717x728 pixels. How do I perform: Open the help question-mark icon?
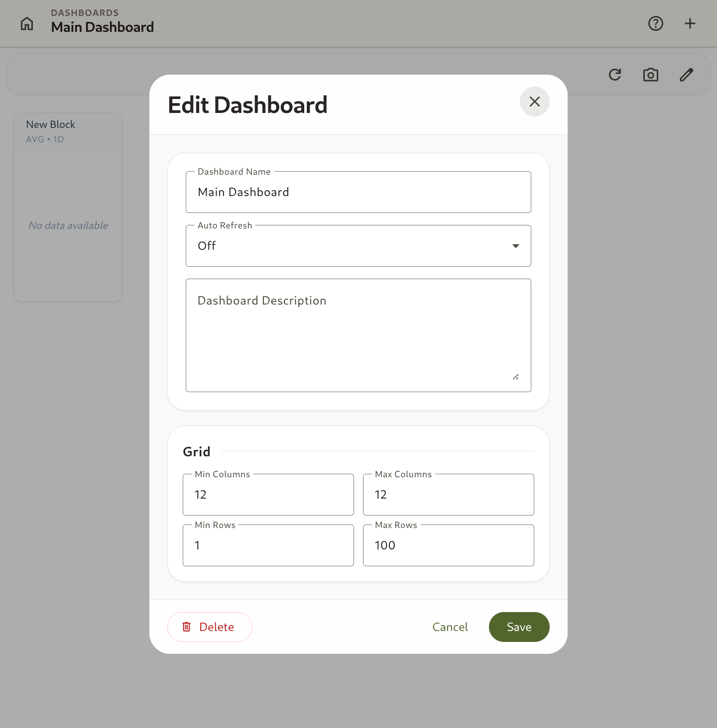[656, 23]
